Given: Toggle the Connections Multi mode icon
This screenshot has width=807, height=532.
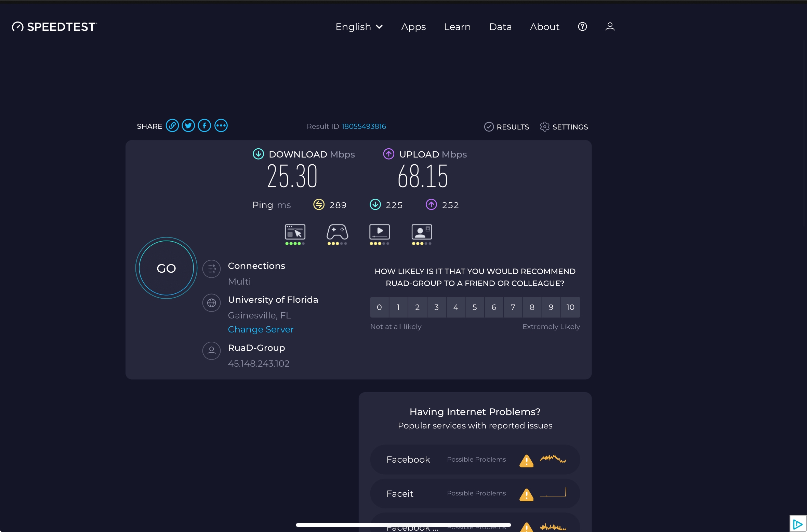Looking at the screenshot, I should 212,269.
